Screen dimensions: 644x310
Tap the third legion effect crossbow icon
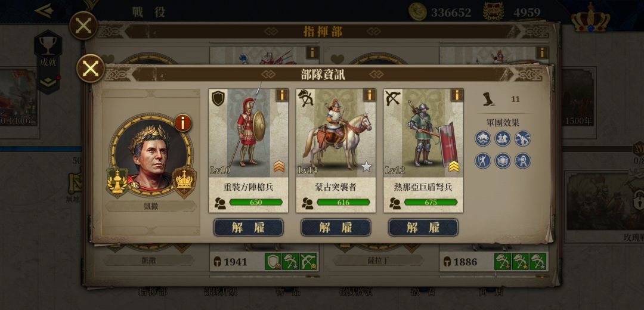pos(522,138)
